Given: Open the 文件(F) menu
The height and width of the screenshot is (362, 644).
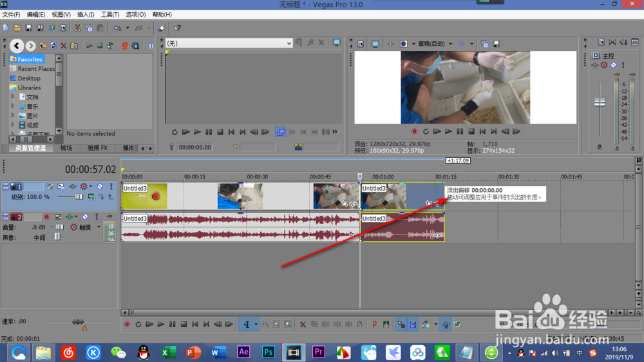Looking at the screenshot, I should click(x=11, y=14).
